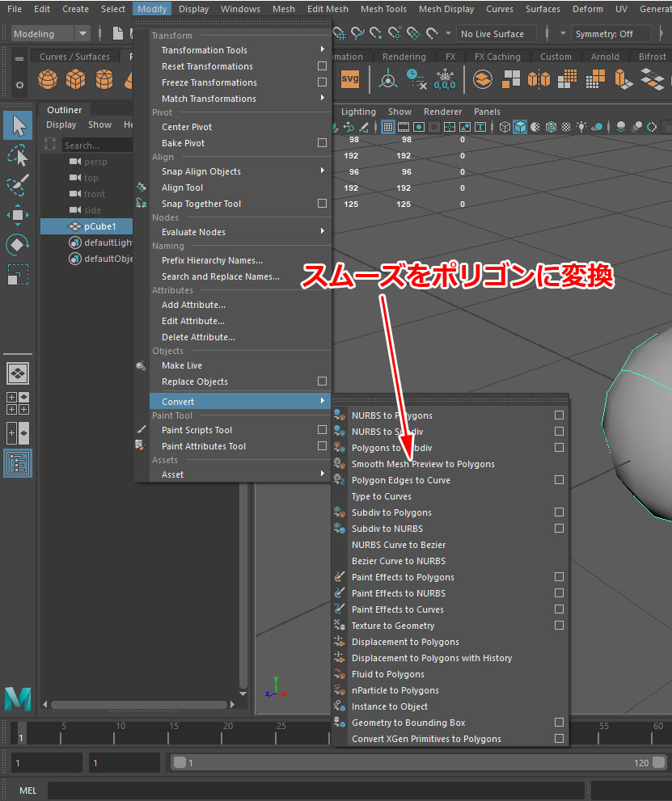Click the Maya logo icon
Screen dimensions: 672x801
[x=18, y=699]
